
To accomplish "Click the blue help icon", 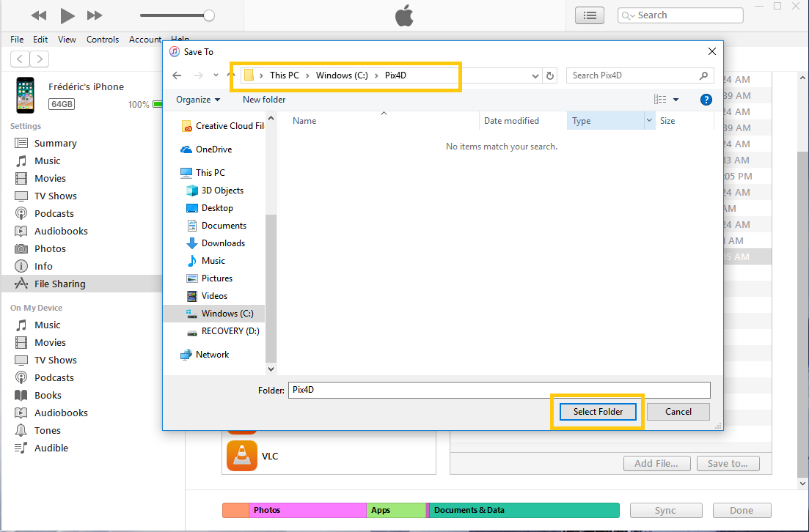I will tap(706, 100).
